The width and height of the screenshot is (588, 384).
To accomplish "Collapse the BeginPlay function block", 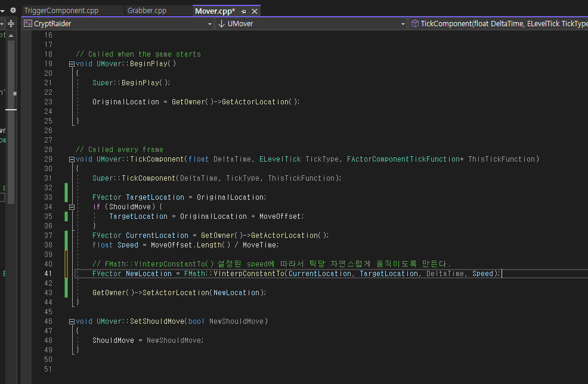I will click(72, 64).
